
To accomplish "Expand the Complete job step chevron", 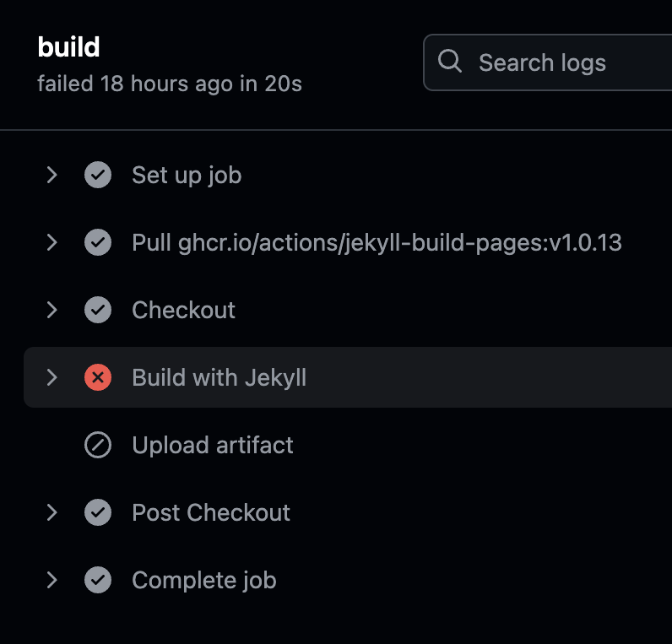I will pos(52,580).
